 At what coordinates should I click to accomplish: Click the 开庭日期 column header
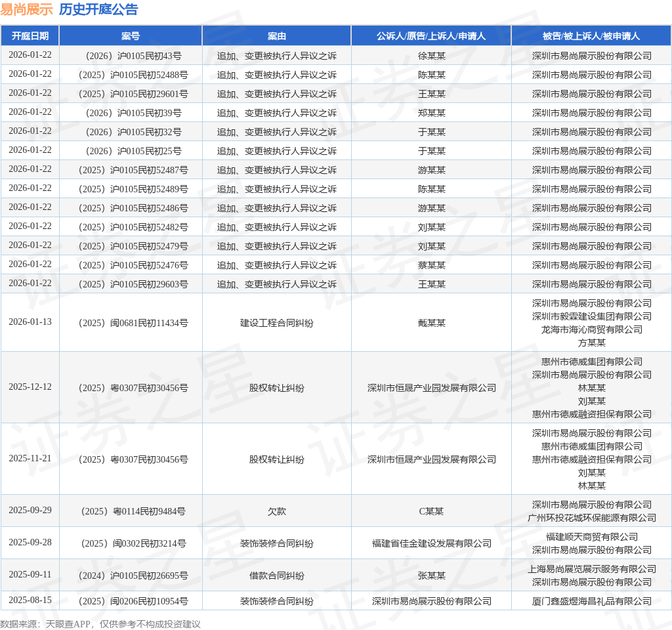pos(30,36)
